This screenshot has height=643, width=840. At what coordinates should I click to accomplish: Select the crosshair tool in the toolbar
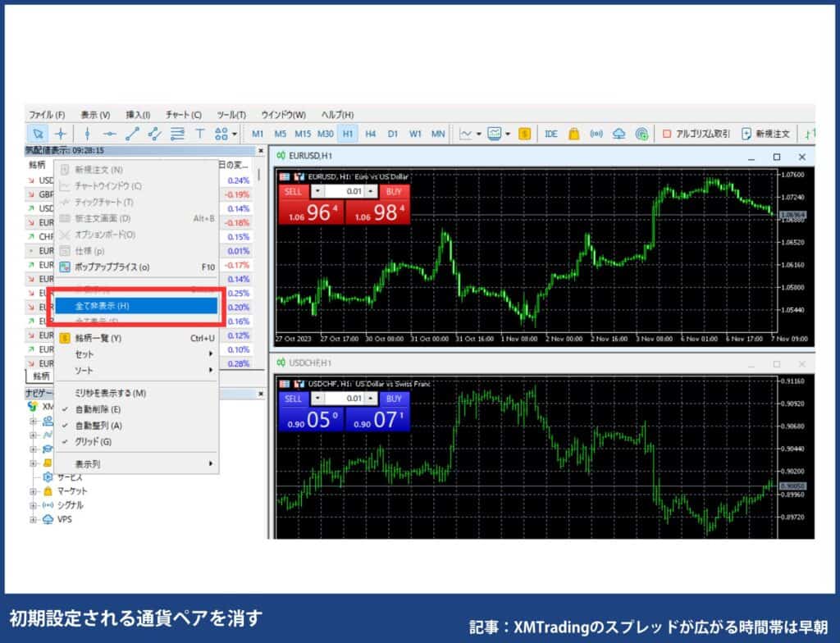[62, 134]
